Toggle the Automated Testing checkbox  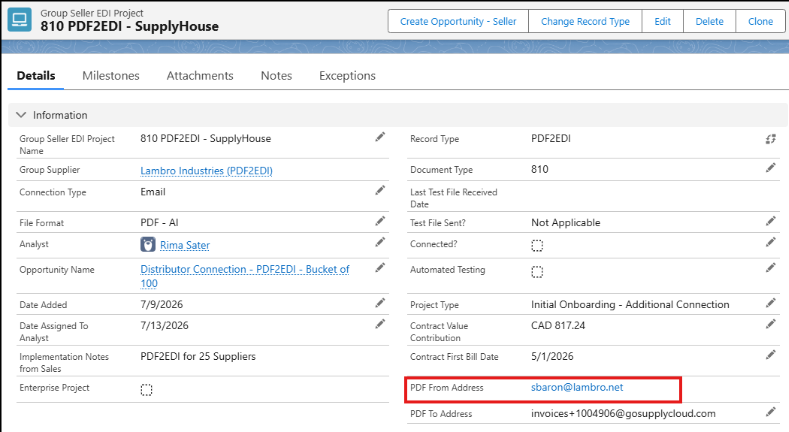click(x=537, y=272)
